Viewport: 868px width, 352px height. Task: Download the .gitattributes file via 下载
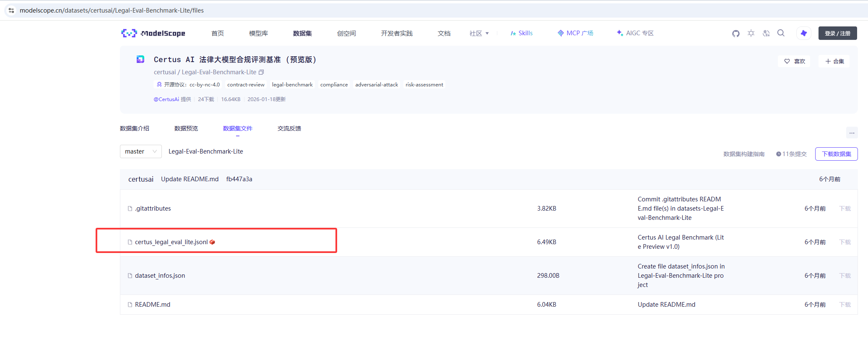tap(845, 209)
